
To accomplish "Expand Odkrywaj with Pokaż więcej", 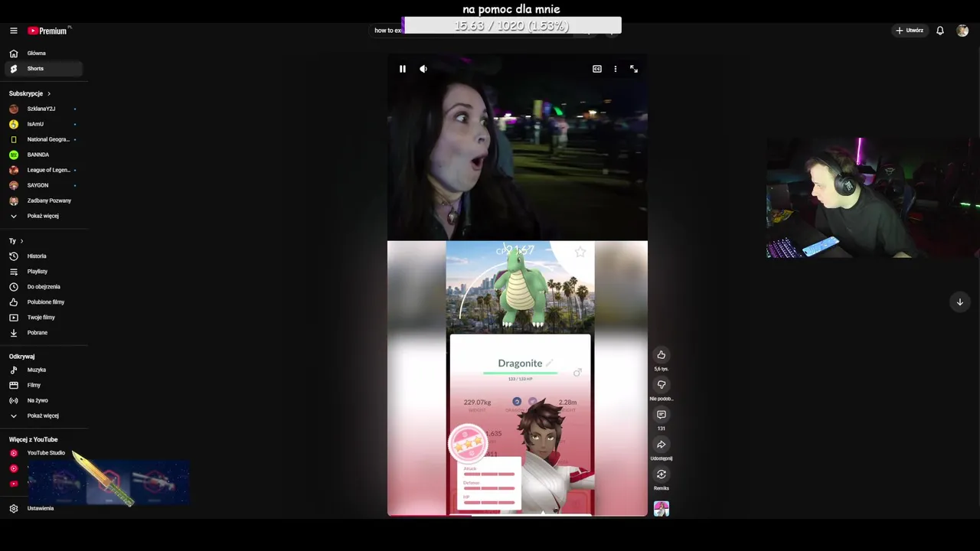I will (x=44, y=416).
